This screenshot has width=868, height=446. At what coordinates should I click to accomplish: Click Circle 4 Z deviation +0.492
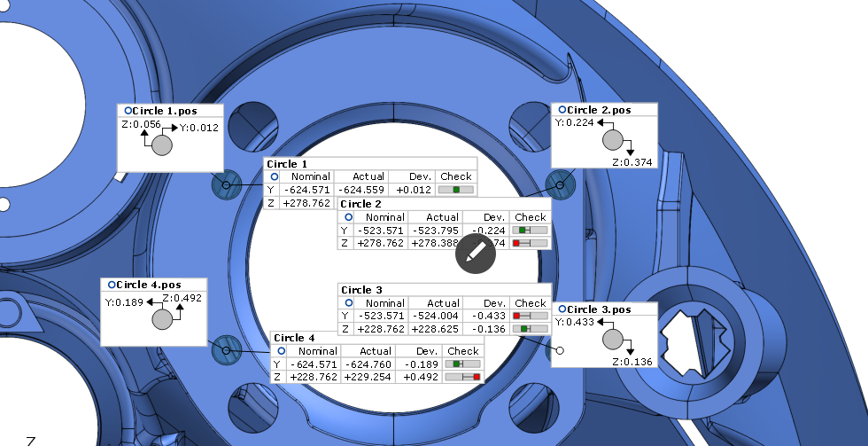pos(421,378)
